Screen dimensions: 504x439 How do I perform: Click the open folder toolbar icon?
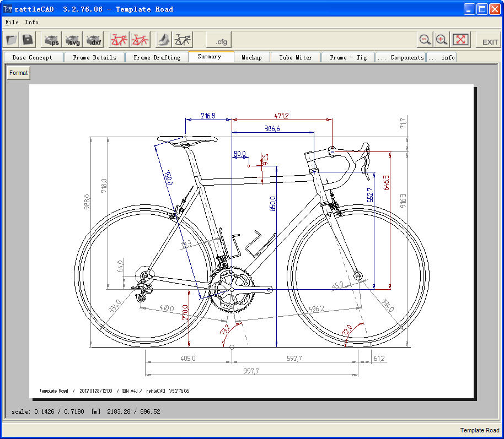[x=12, y=40]
